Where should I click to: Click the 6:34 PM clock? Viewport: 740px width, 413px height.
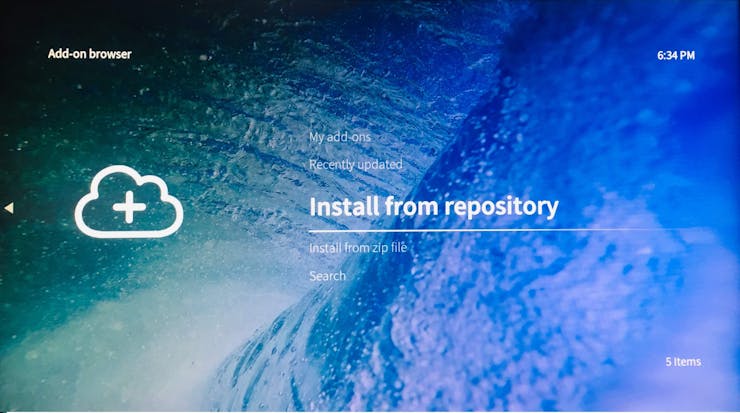pos(676,55)
